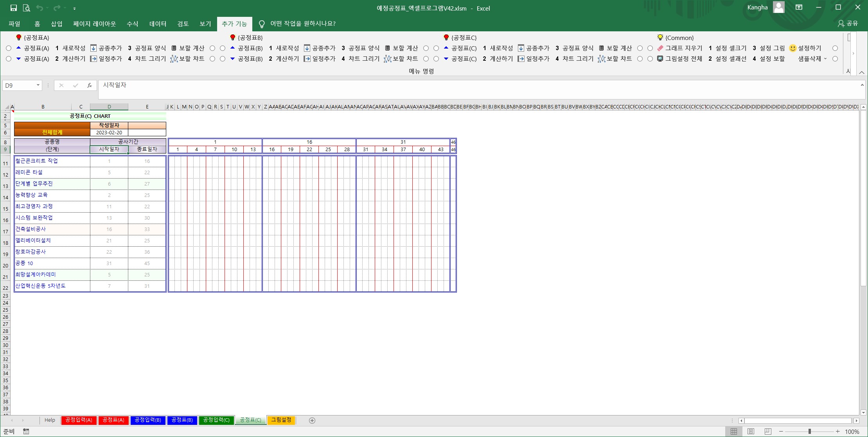This screenshot has width=868, height=437.
Task: Collapse the ribbon with the chevron
Action: (x=862, y=72)
